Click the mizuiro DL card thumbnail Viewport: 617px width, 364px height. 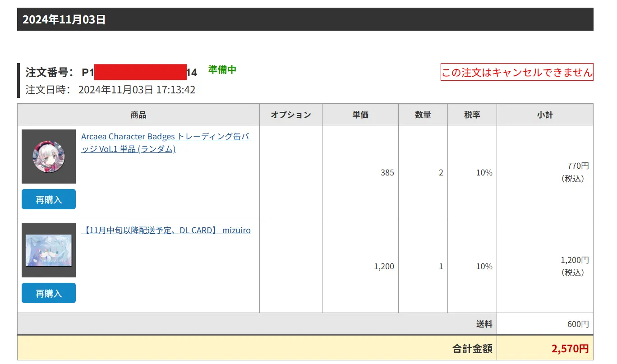coord(49,250)
